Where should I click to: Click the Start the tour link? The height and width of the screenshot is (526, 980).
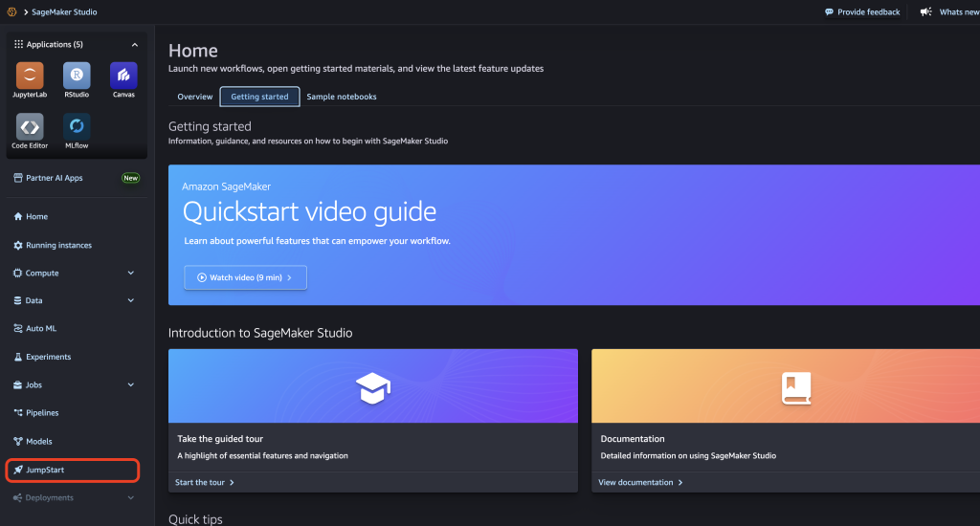tap(205, 482)
